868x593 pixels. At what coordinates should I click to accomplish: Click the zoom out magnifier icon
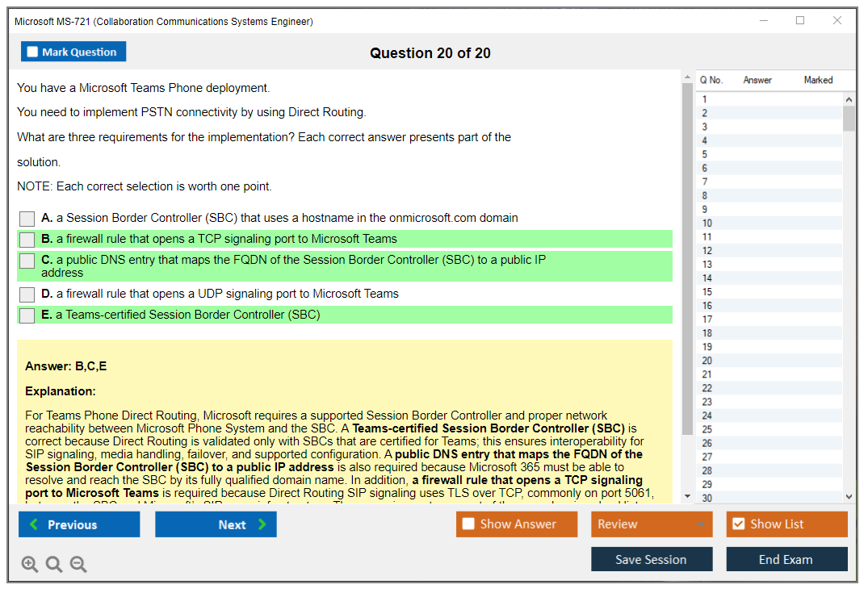[x=78, y=564]
